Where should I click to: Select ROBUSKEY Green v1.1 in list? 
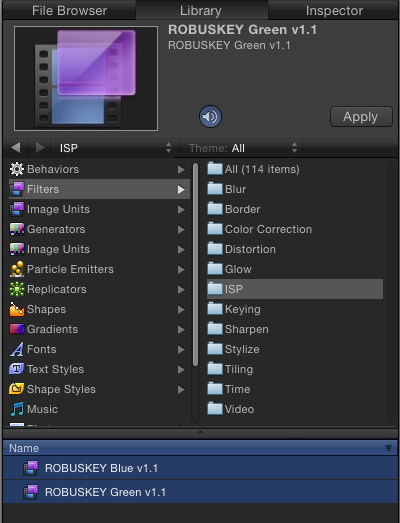point(200,492)
